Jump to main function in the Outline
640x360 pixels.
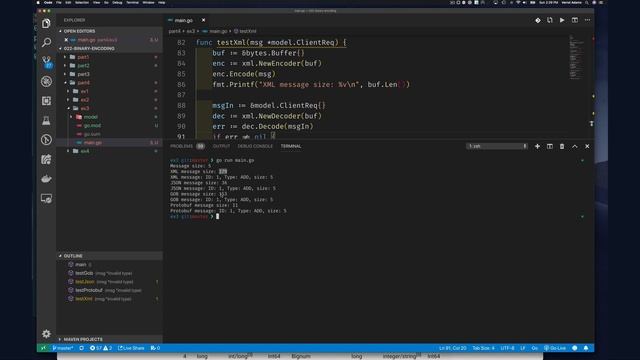click(81, 264)
